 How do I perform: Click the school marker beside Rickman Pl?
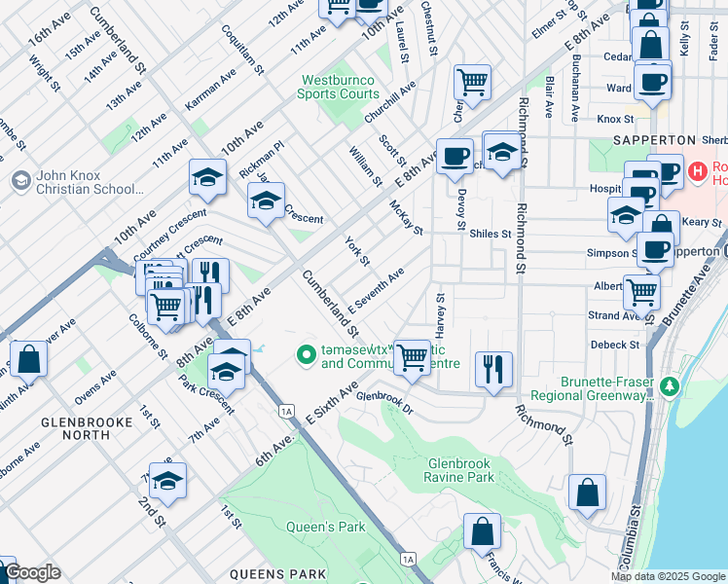tap(207, 178)
